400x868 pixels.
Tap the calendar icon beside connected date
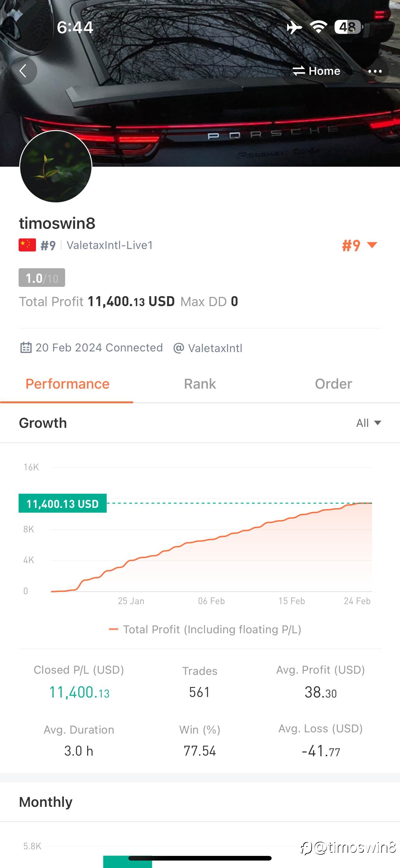click(x=26, y=347)
